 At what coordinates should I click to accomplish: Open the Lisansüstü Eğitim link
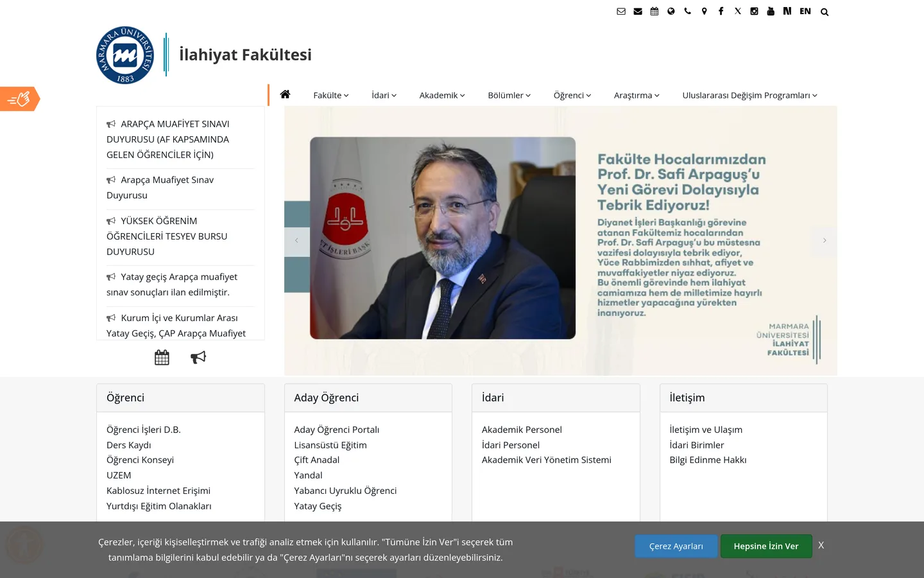pyautogui.click(x=330, y=445)
